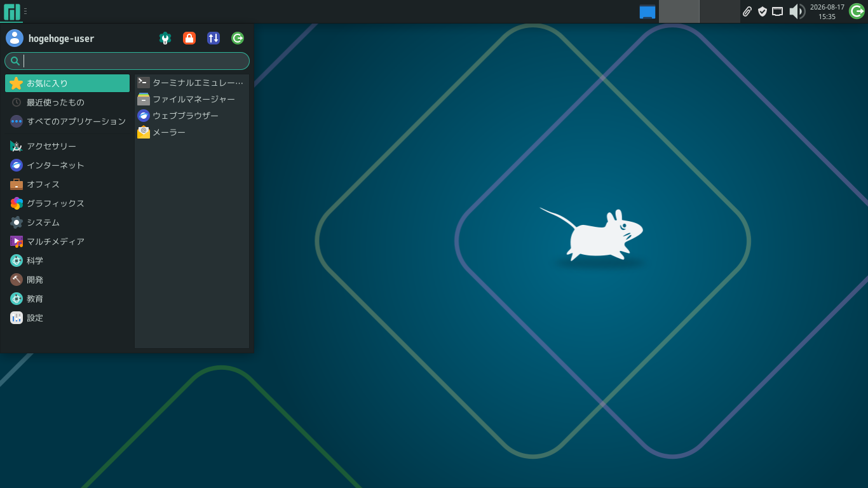Screen dimensions: 868x488
Task: Open the インターネット category
Action: pos(67,165)
